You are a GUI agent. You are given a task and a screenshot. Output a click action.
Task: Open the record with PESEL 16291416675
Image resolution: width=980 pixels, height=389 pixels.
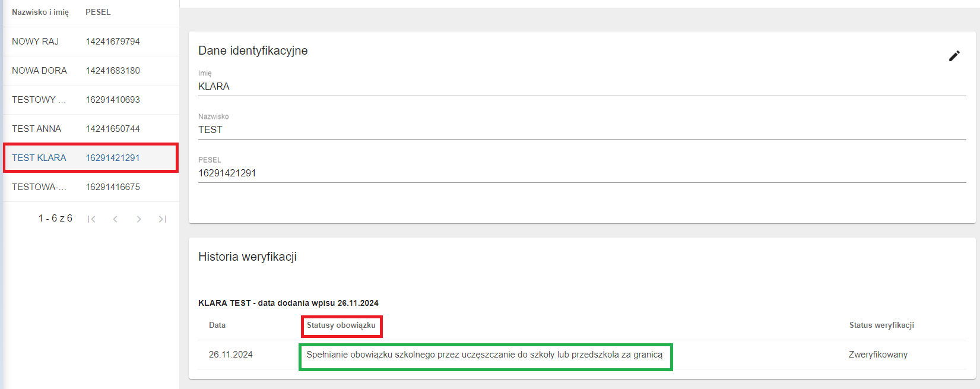pyautogui.click(x=113, y=187)
